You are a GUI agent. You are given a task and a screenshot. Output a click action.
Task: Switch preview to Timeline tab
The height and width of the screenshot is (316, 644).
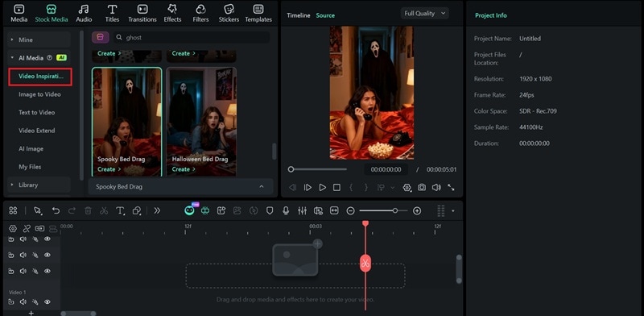[x=298, y=15]
